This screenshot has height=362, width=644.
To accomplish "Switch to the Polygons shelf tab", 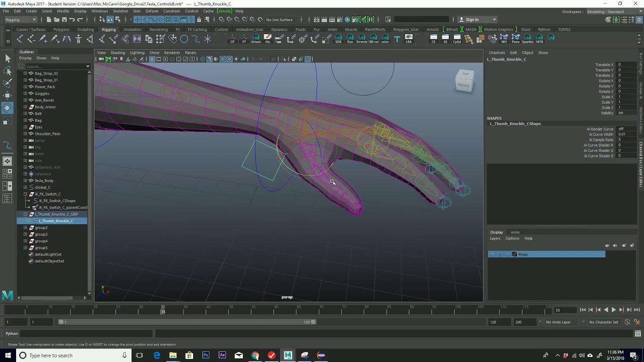I will pyautogui.click(x=61, y=30).
